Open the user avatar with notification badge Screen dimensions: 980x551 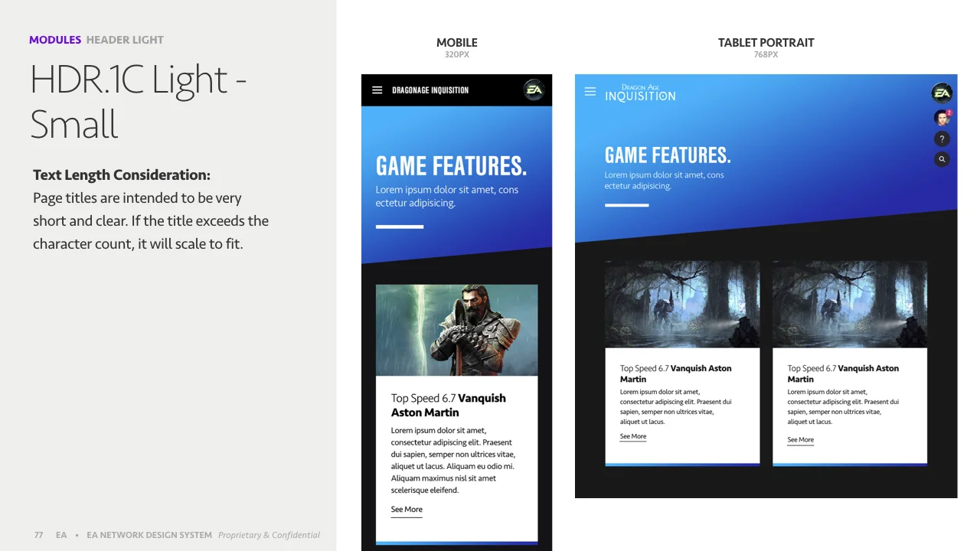coord(942,117)
